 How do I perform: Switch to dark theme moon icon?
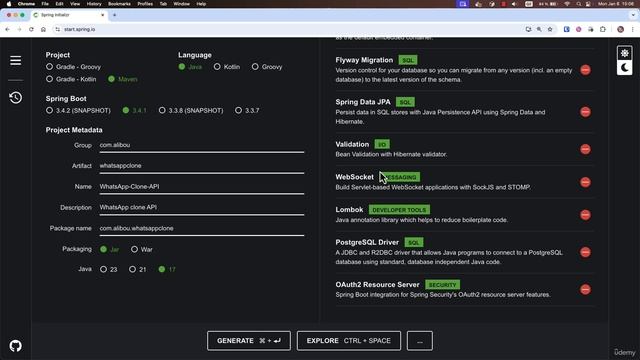(x=624, y=68)
